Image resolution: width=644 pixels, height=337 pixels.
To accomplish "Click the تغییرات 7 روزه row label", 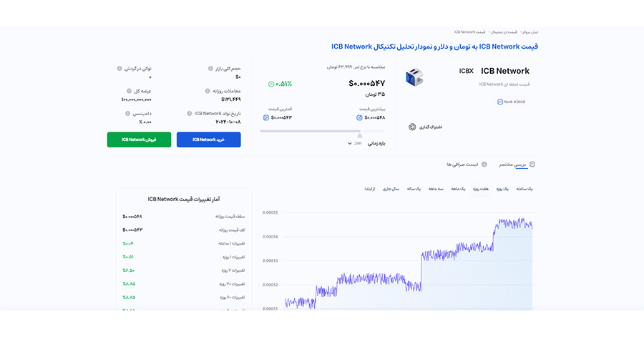I will [233, 270].
